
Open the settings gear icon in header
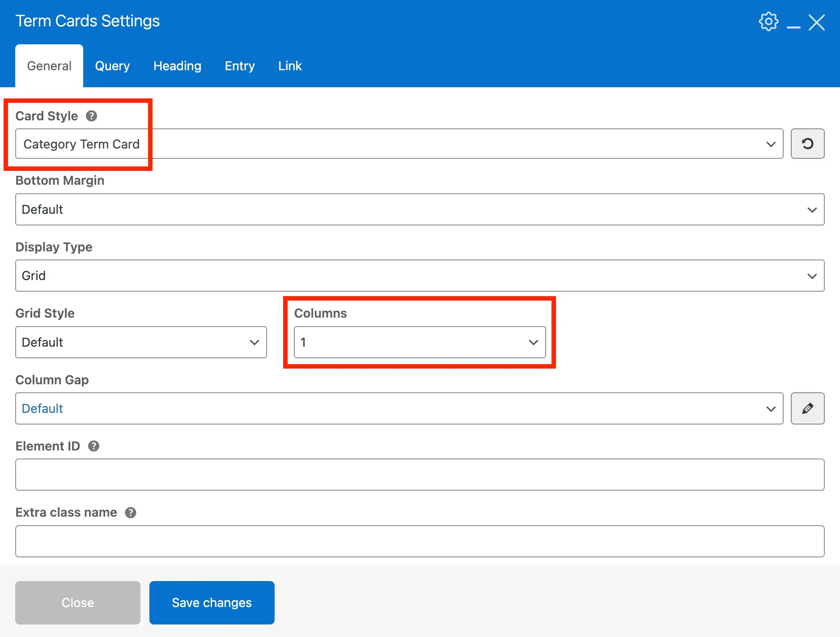768,21
